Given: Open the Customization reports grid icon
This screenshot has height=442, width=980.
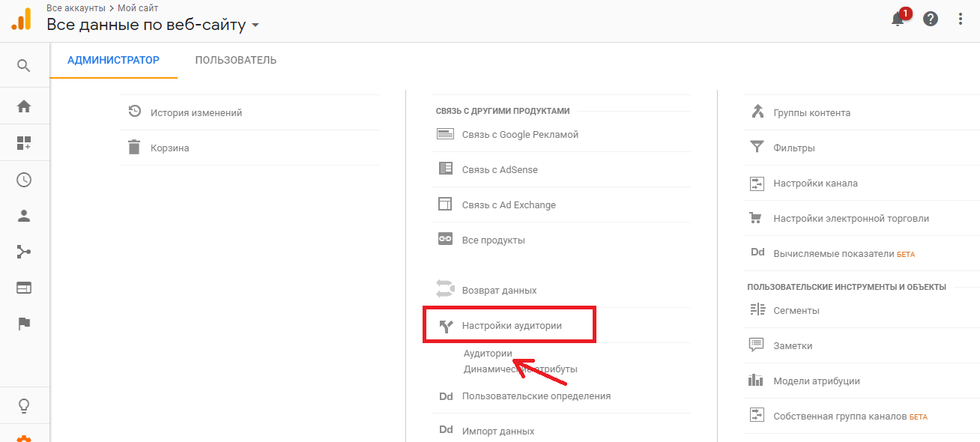Looking at the screenshot, I should pyautogui.click(x=25, y=142).
